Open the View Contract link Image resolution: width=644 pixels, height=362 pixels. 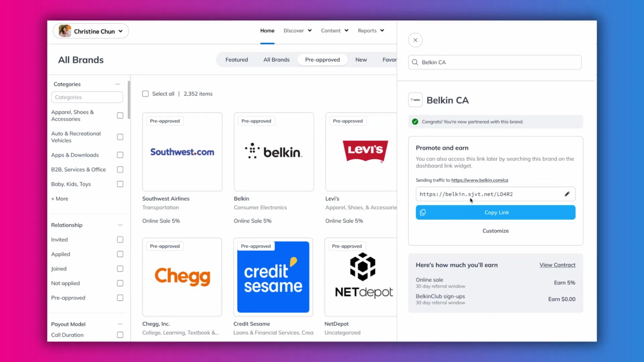click(x=557, y=265)
